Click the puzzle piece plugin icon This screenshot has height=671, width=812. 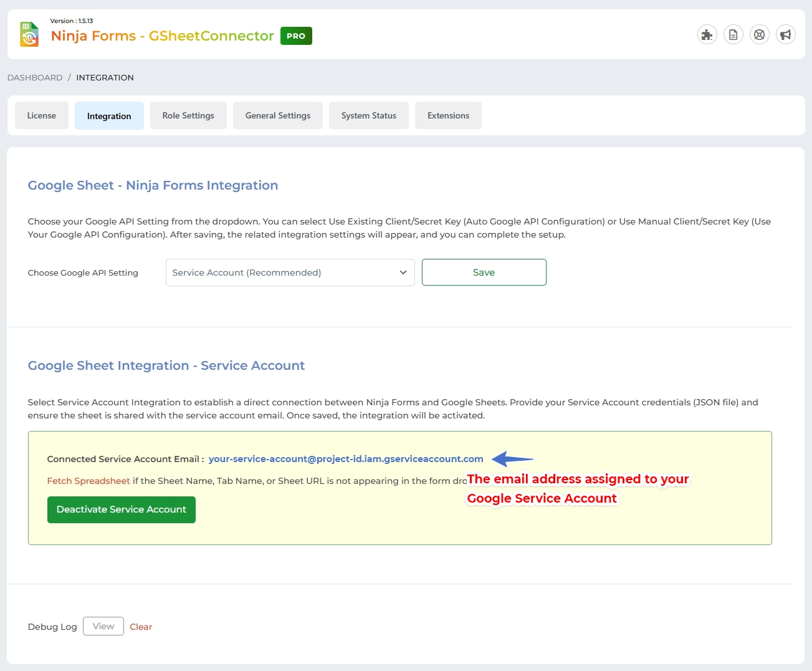(707, 35)
